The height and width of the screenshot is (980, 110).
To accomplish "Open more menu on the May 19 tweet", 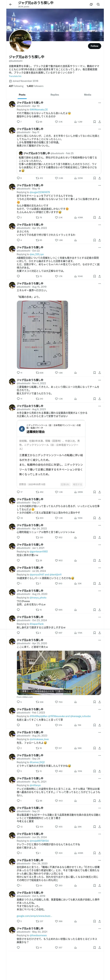I will pyautogui.click(x=99, y=185).
